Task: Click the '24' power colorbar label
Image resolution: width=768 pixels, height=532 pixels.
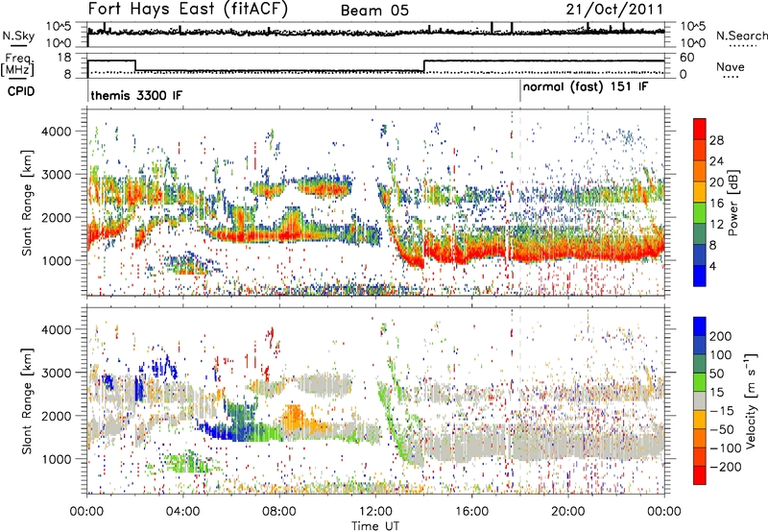Action: point(716,161)
